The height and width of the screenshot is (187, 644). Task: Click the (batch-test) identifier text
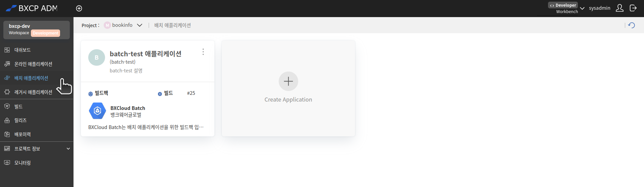pos(122,62)
